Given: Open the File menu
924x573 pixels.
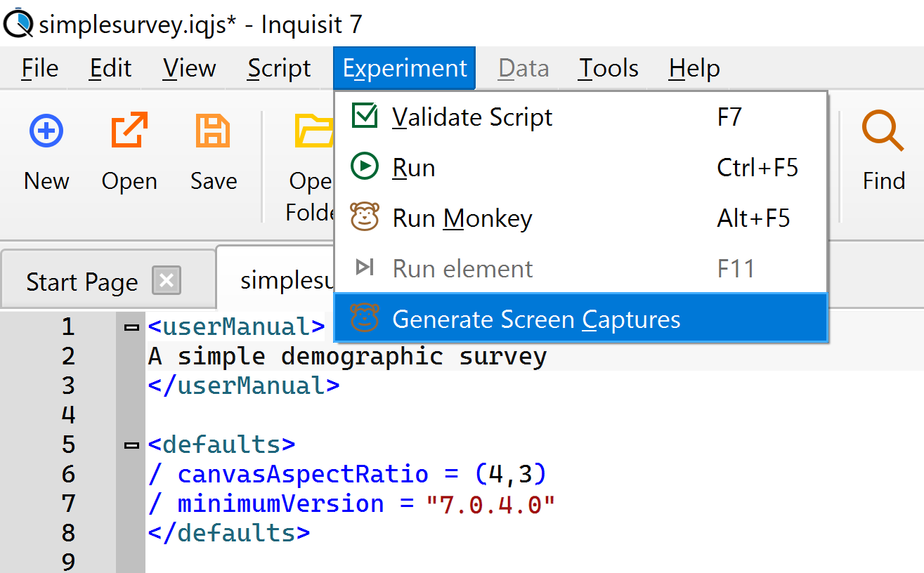Looking at the screenshot, I should point(40,68).
